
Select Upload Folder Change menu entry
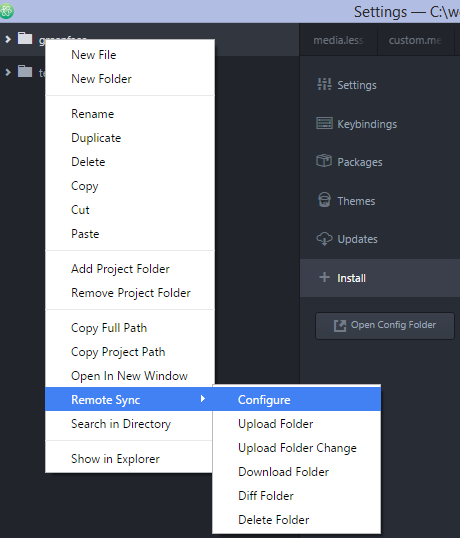click(x=297, y=448)
